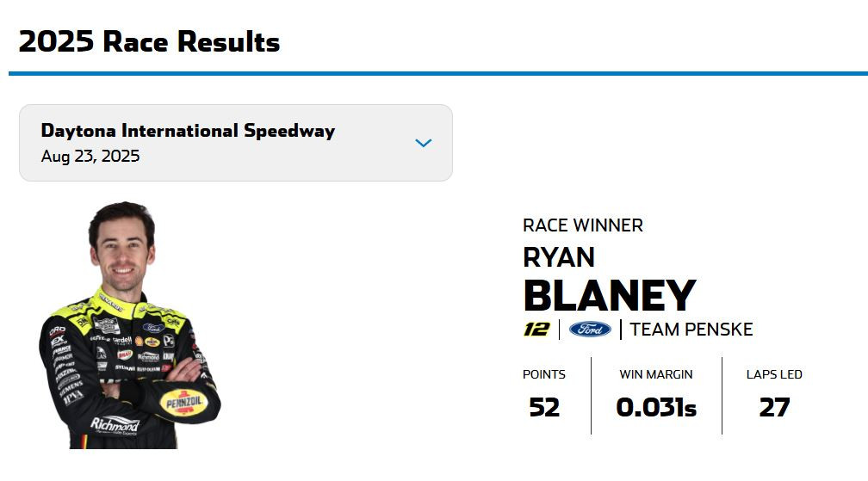Click the WIN MARGIN stat label
Image resolution: width=868 pixels, height=481 pixels.
coord(656,374)
